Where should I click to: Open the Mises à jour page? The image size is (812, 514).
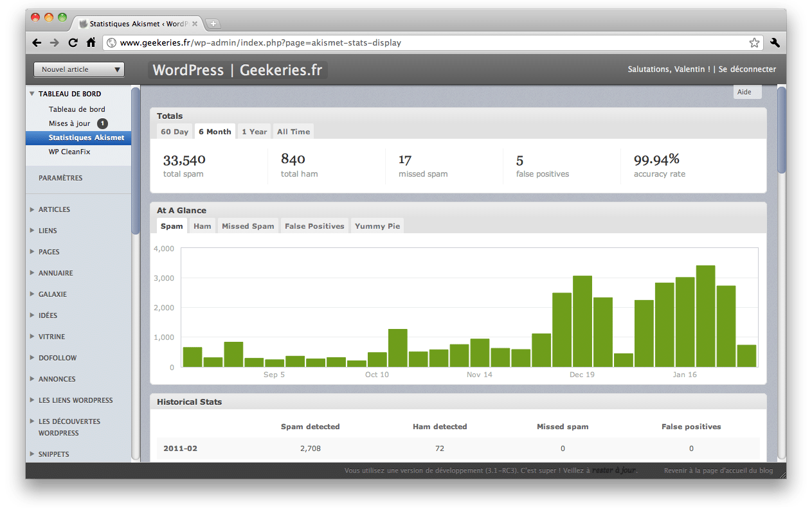69,123
